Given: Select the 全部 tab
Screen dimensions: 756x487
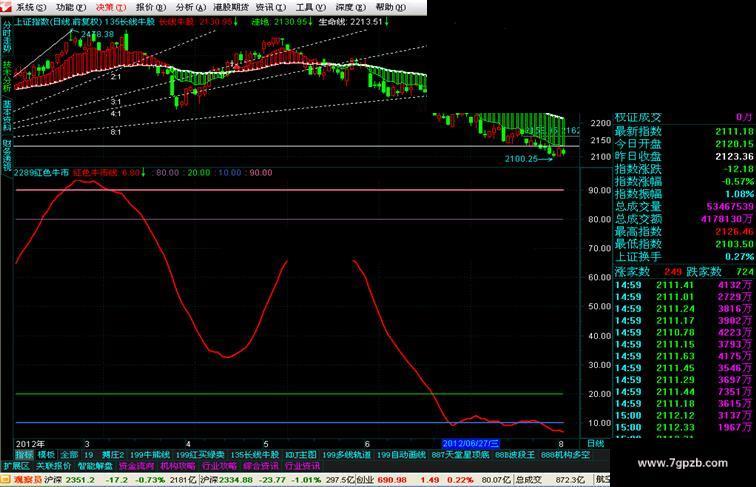Looking at the screenshot, I should point(69,455).
